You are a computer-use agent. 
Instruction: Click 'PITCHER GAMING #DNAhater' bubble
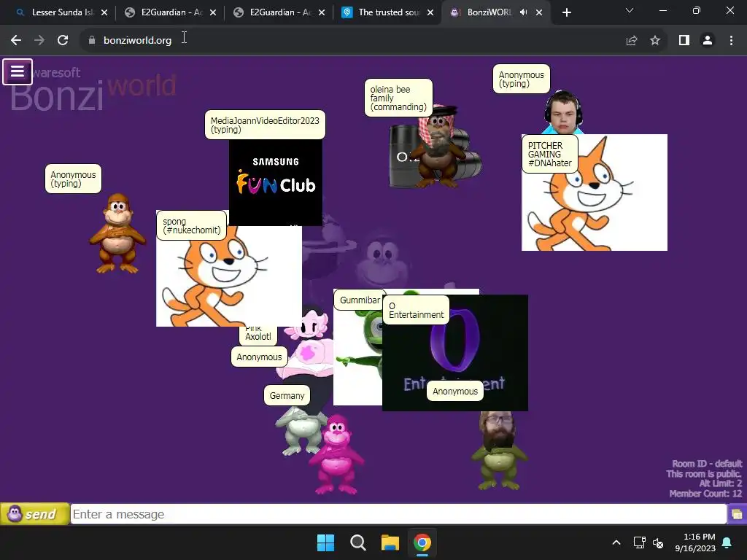click(550, 154)
